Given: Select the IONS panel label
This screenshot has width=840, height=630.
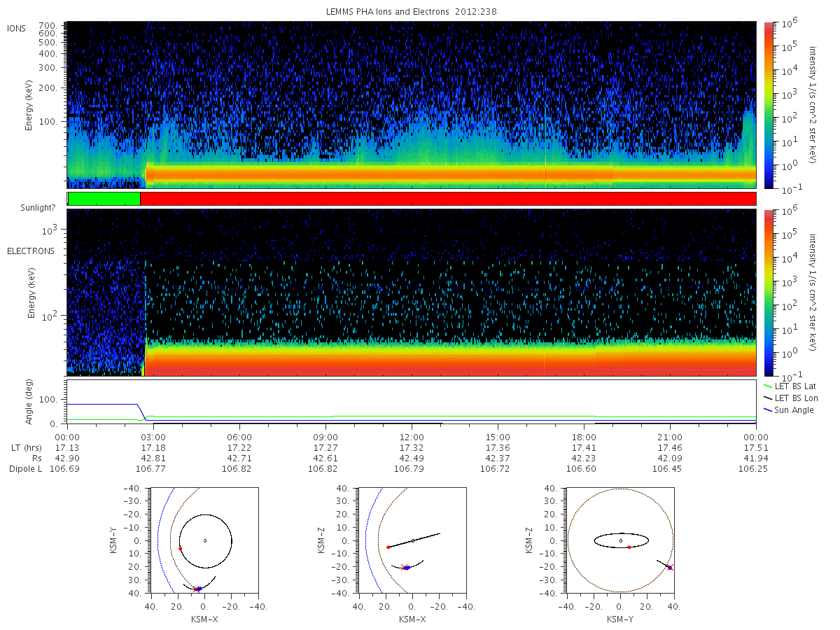Looking at the screenshot, I should point(17,29).
